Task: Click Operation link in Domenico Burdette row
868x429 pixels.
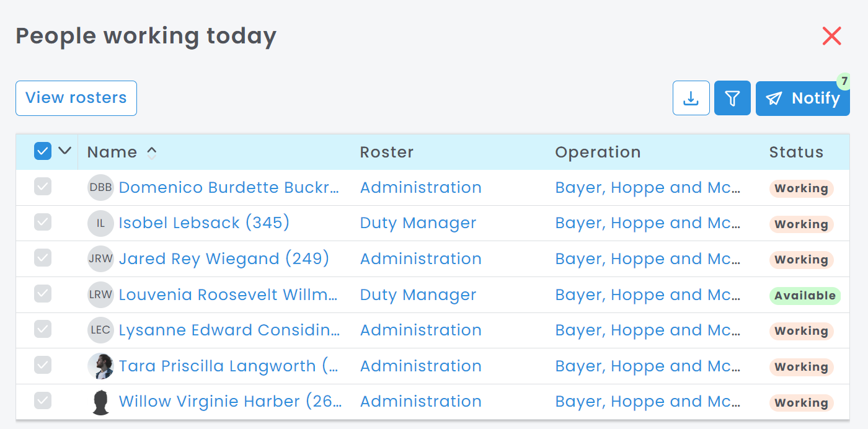Action: point(648,188)
